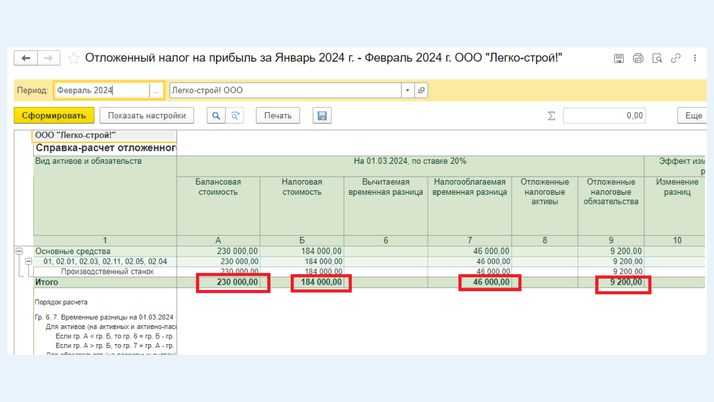Open the period picker ellipsis button
The image size is (714, 402).
(x=156, y=90)
